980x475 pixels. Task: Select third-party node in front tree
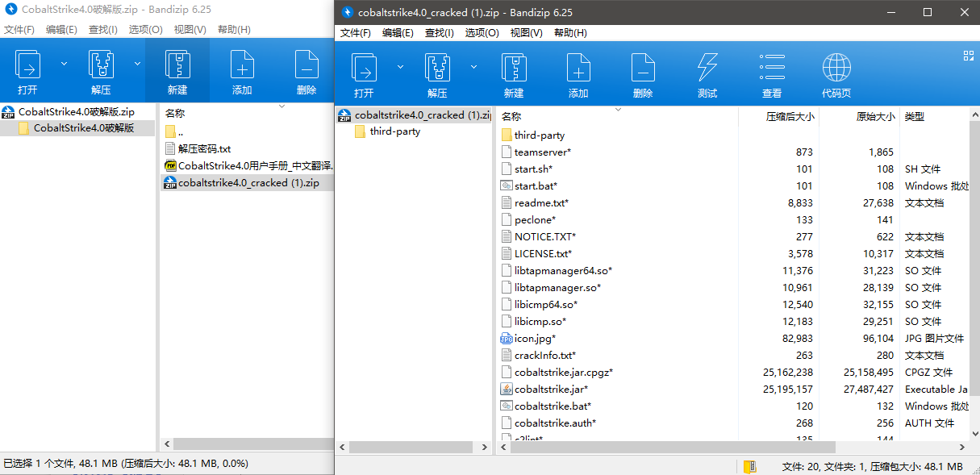click(395, 131)
